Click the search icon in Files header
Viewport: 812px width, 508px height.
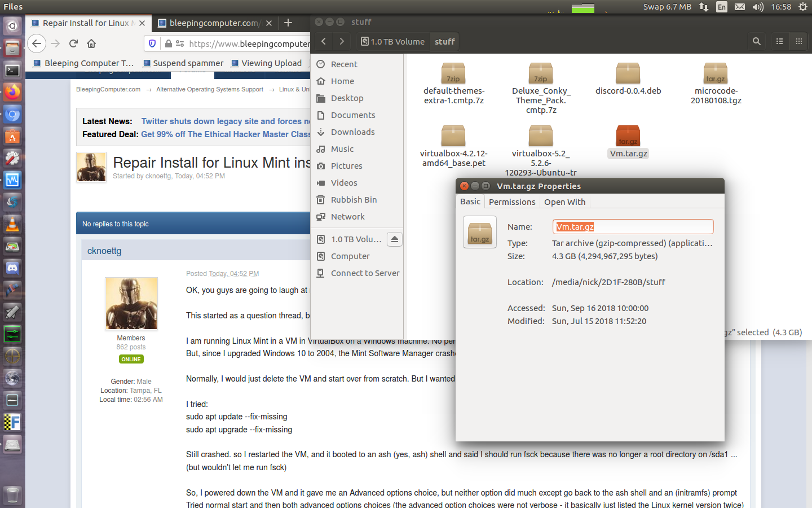(x=757, y=41)
